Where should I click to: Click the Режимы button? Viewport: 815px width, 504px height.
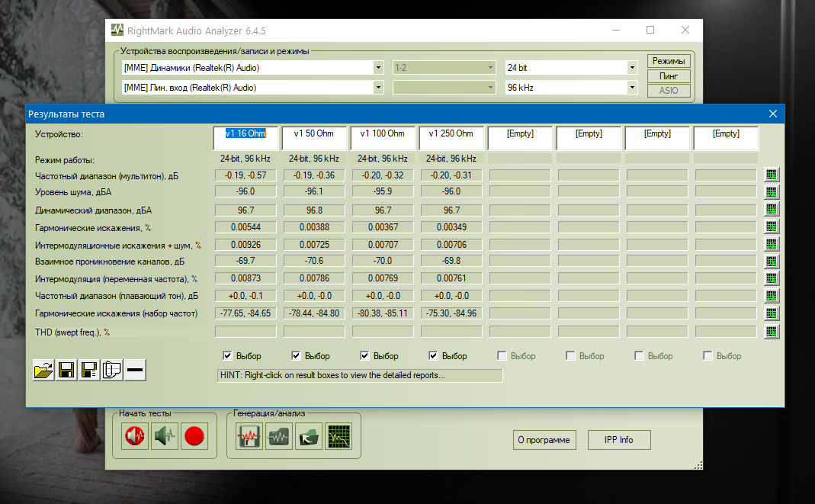669,61
